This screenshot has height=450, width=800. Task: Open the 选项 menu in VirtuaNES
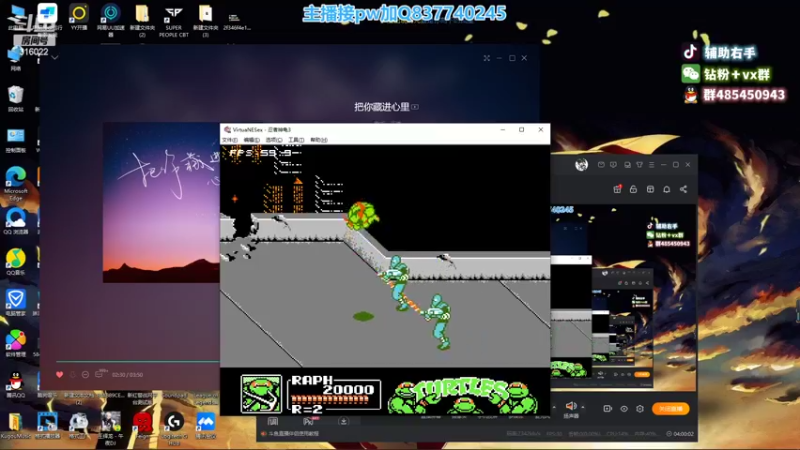coord(273,140)
